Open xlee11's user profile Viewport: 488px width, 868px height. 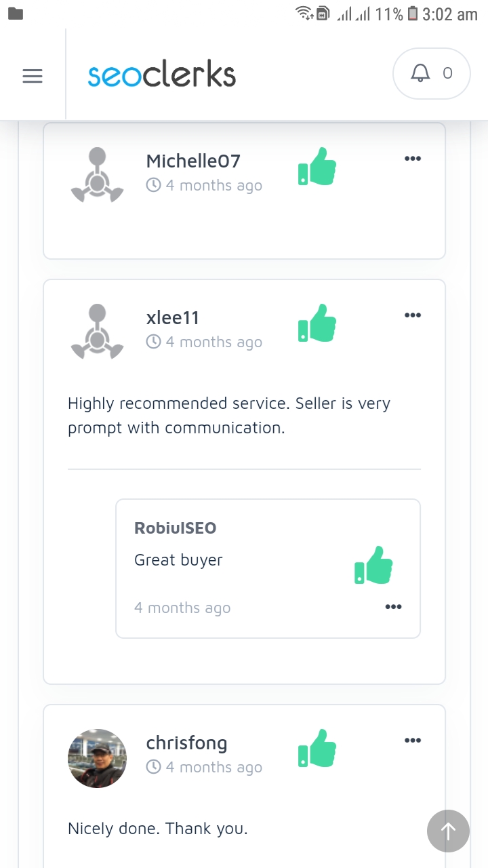(172, 317)
